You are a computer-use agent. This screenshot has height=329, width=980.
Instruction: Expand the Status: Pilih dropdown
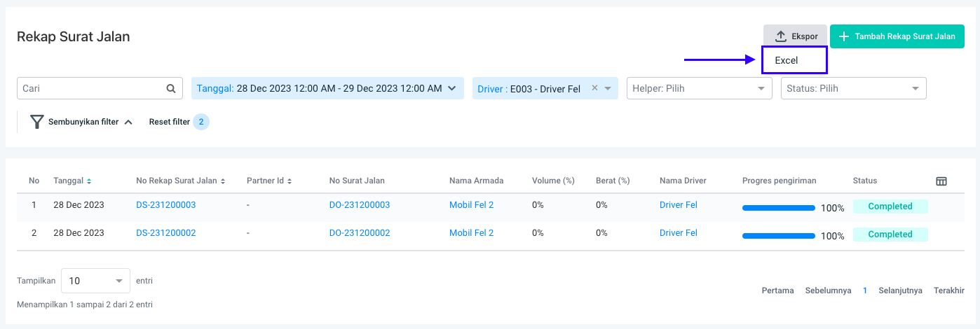click(853, 88)
